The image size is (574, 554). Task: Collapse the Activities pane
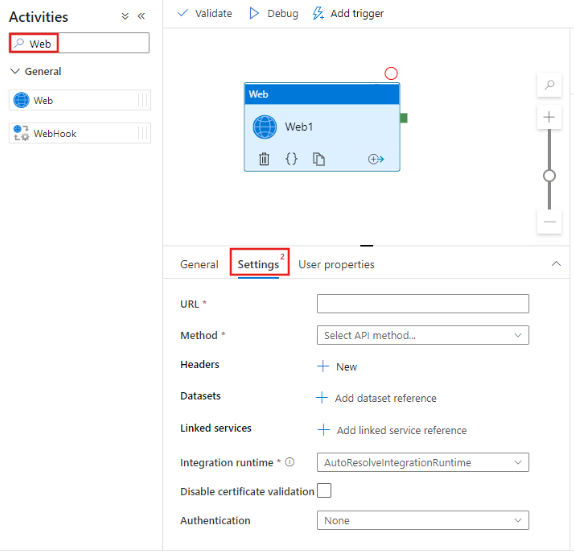click(141, 16)
